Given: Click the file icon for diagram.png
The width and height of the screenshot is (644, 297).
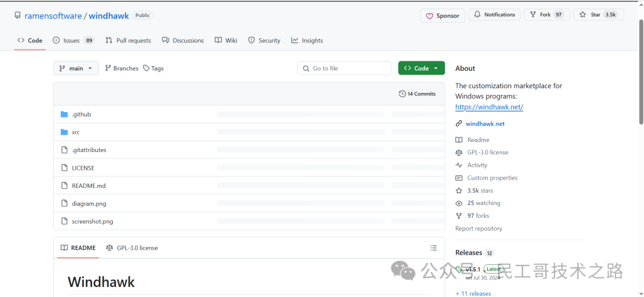Looking at the screenshot, I should 64,203.
